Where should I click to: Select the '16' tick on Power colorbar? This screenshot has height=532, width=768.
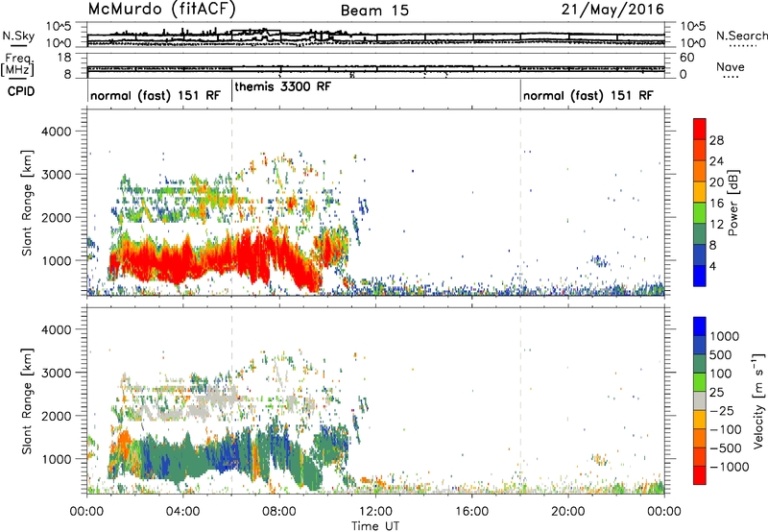(716, 204)
